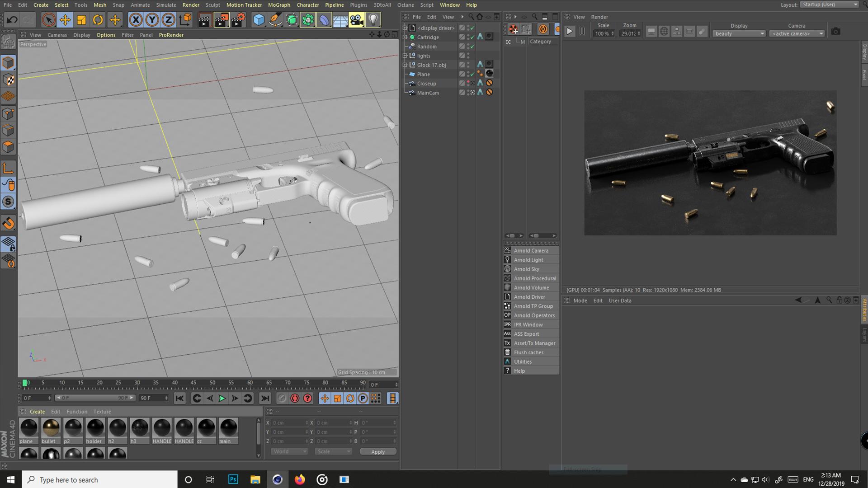The image size is (868, 488).
Task: Click the preview range slider bar
Action: point(95,398)
